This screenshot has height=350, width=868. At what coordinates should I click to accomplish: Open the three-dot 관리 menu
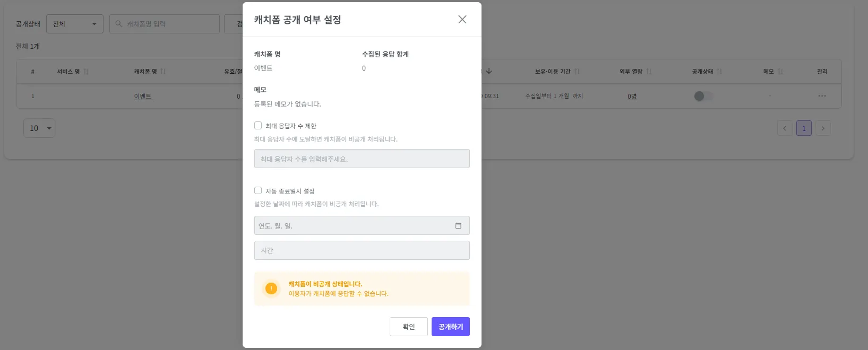click(x=822, y=96)
